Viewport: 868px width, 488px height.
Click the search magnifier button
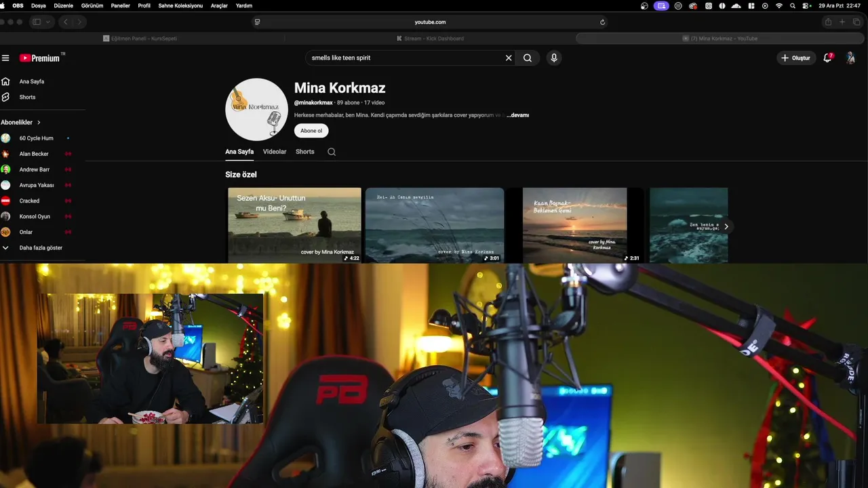528,58
